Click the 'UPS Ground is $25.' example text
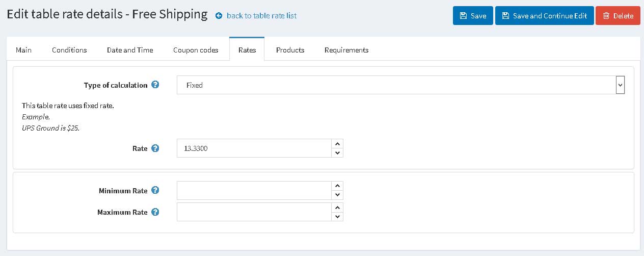This screenshot has width=644, height=256. (51, 128)
